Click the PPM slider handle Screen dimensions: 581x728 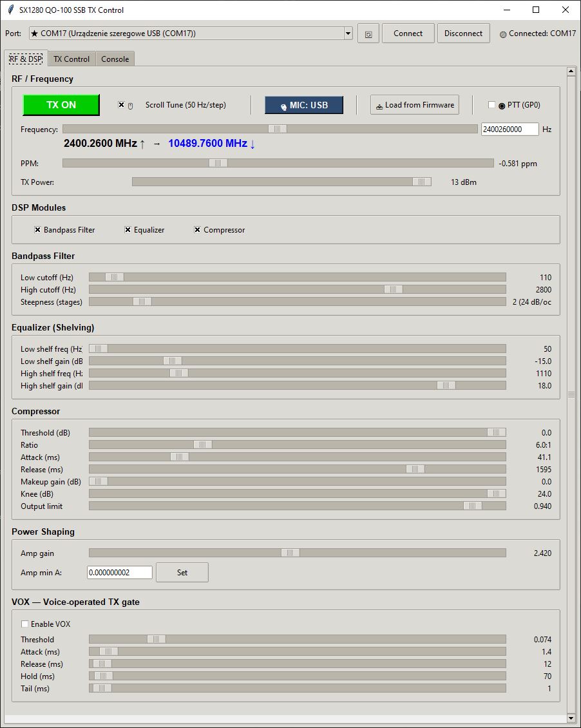coord(218,163)
